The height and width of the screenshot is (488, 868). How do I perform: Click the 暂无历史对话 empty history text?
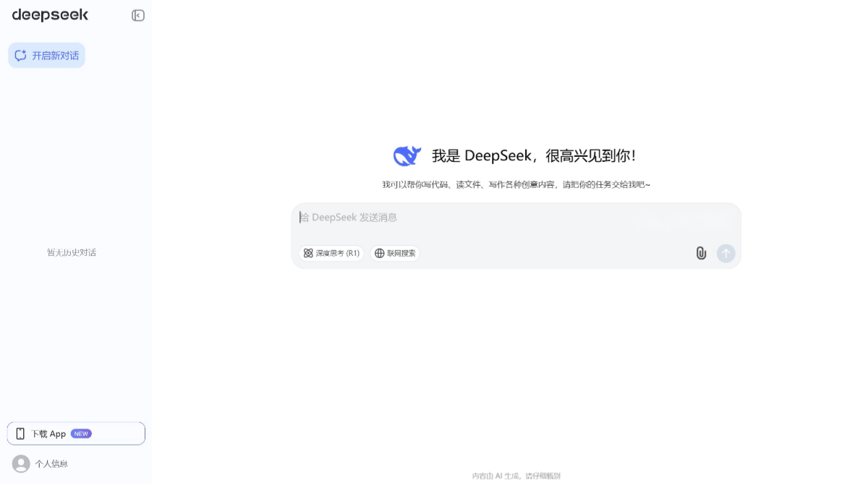point(72,252)
